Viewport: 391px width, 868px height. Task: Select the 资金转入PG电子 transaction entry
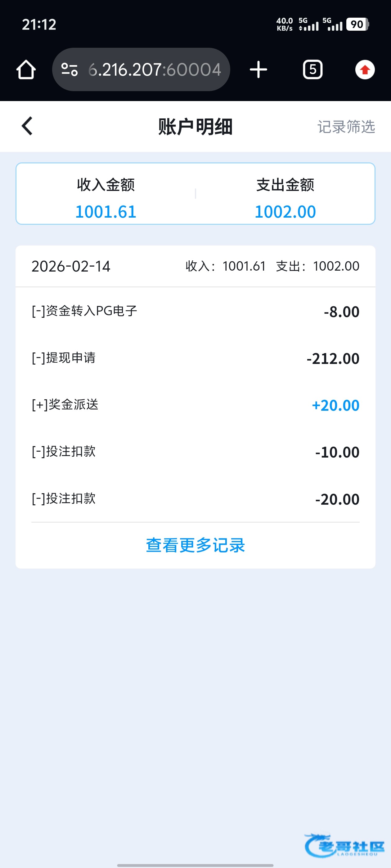click(195, 311)
